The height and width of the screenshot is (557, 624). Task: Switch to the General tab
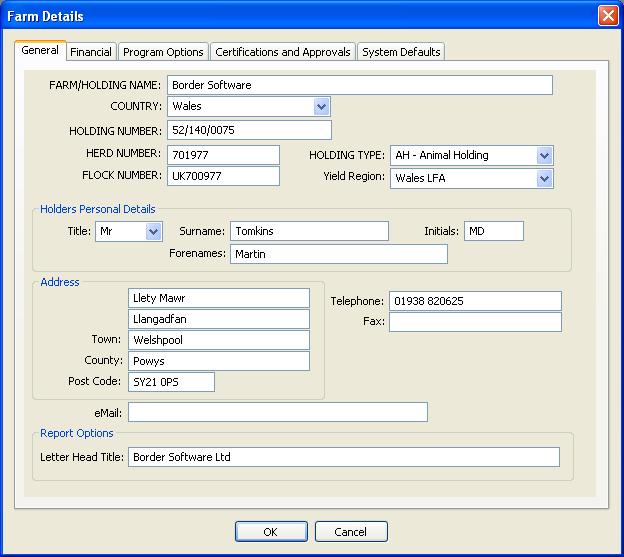pos(40,51)
